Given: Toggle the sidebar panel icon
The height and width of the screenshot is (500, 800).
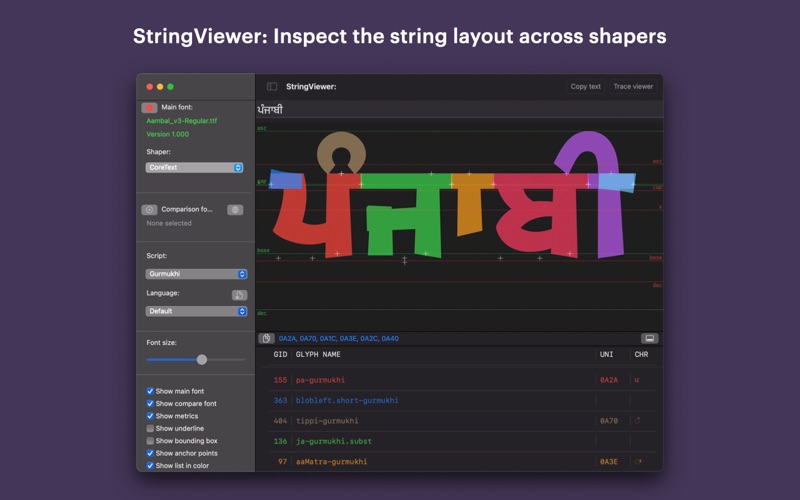Looking at the screenshot, I should pos(272,87).
